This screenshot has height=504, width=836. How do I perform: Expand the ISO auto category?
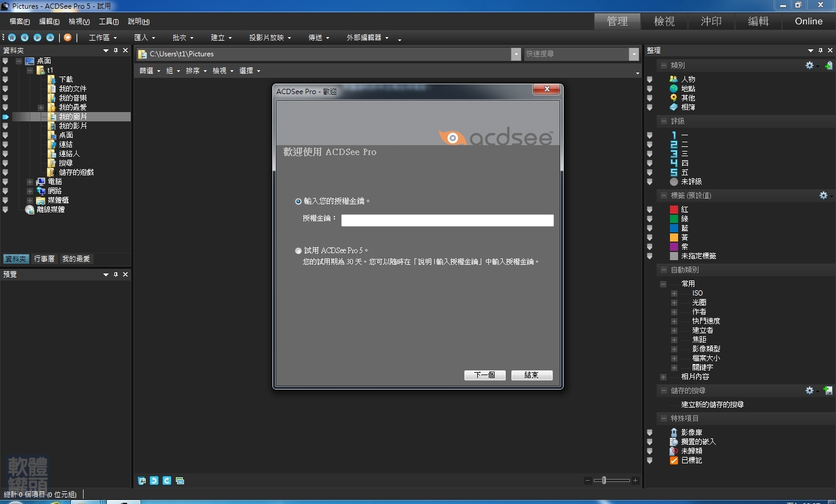coord(674,293)
